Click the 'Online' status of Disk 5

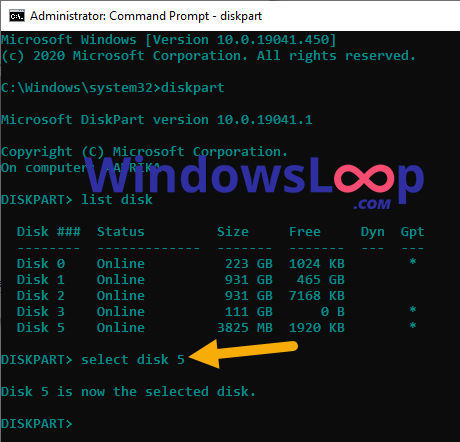coord(121,328)
